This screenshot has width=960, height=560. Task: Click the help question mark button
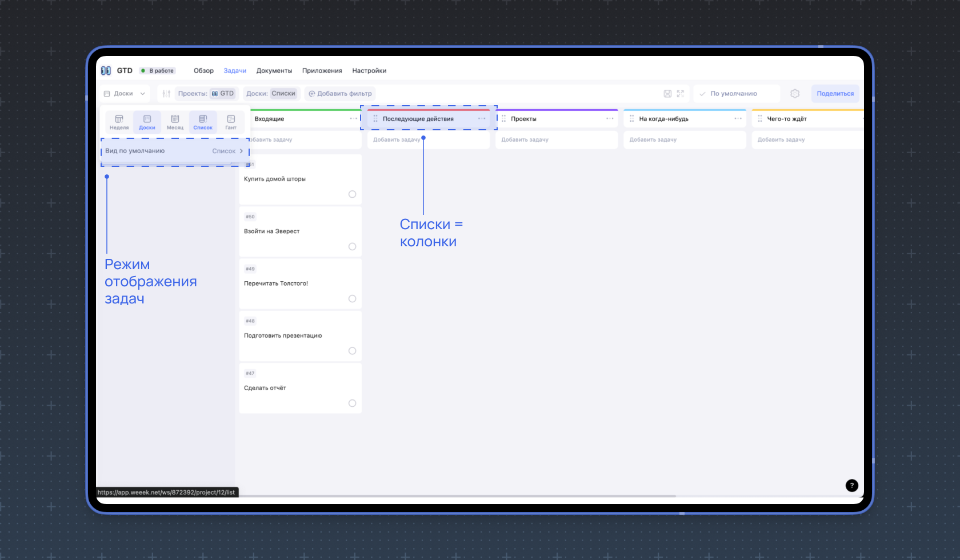click(x=851, y=485)
